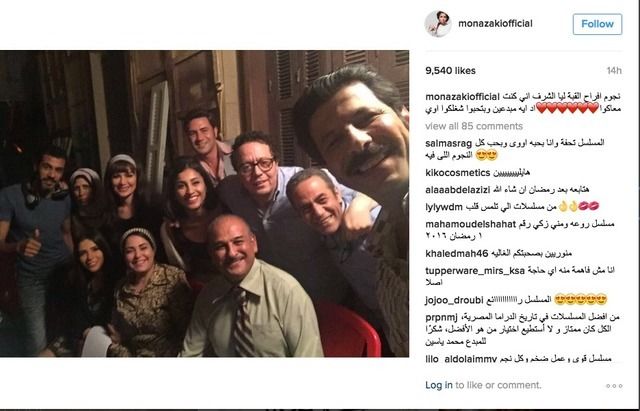Go to mahamoudelshahat's profile
The height and width of the screenshot is (411, 640).
[x=470, y=224]
